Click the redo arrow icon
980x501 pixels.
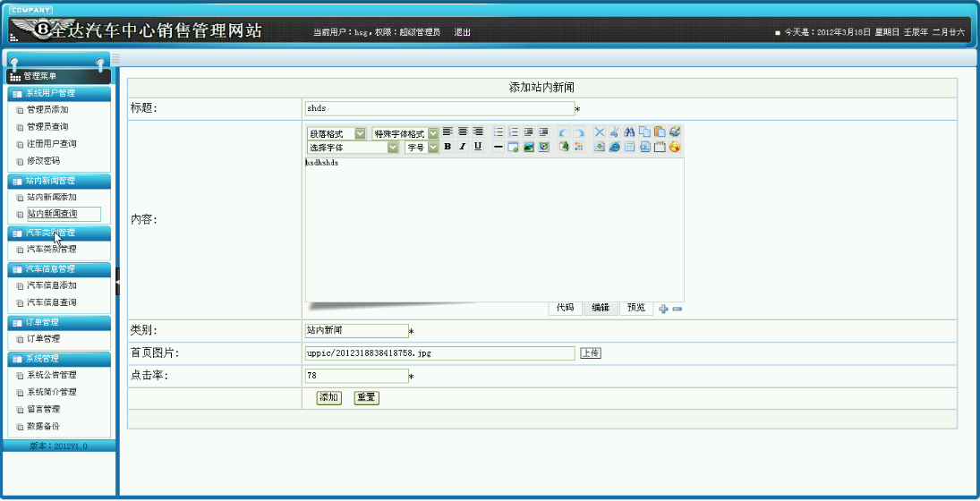pos(579,132)
